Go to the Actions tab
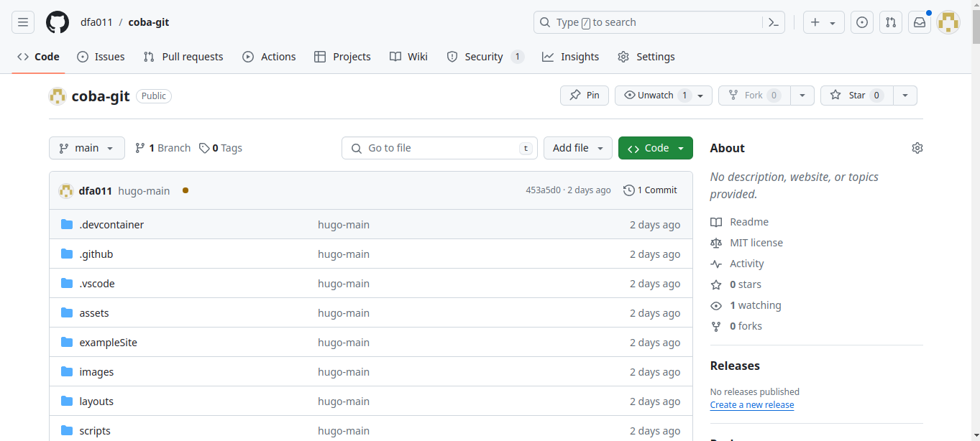This screenshot has height=441, width=980. click(x=269, y=57)
